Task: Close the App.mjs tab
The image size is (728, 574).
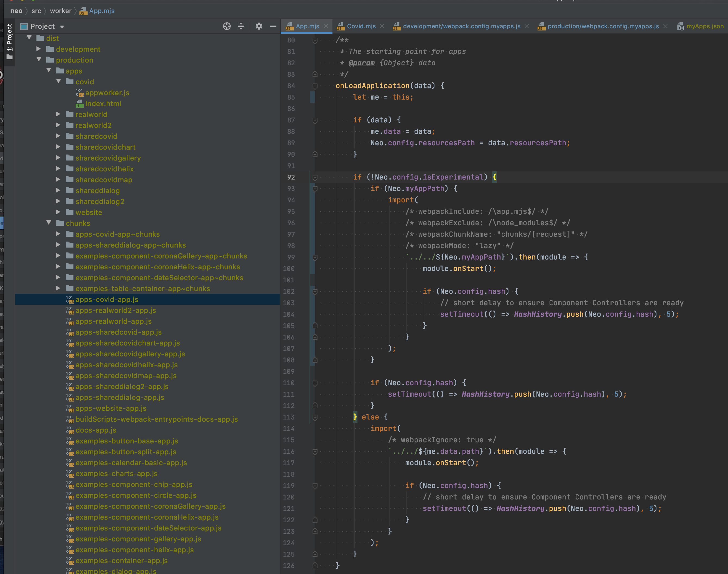Action: pos(326,26)
